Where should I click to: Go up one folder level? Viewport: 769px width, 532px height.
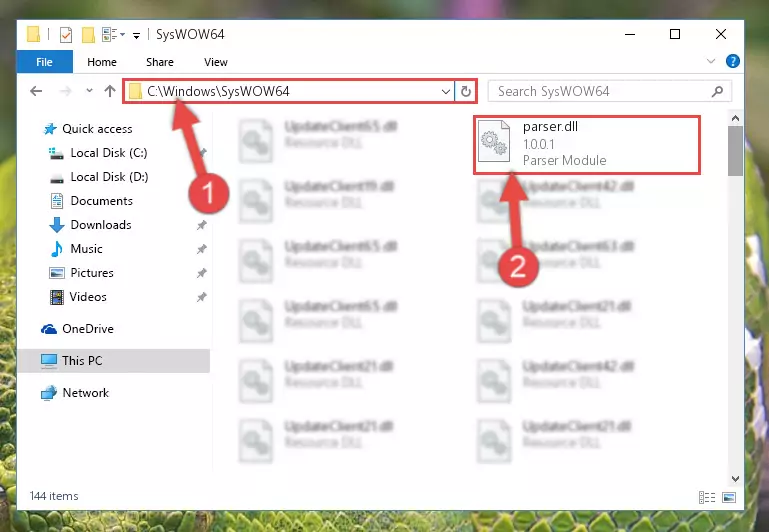[x=110, y=91]
